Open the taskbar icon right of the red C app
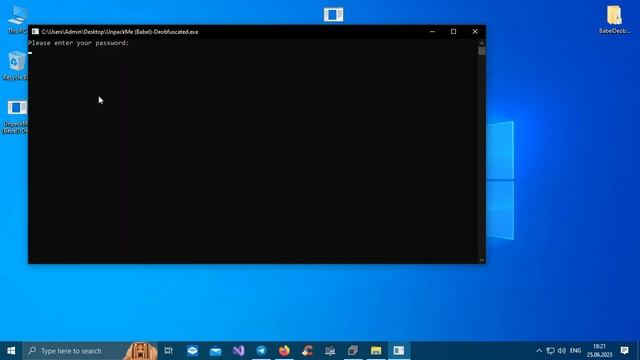The height and width of the screenshot is (360, 640). 330,351
